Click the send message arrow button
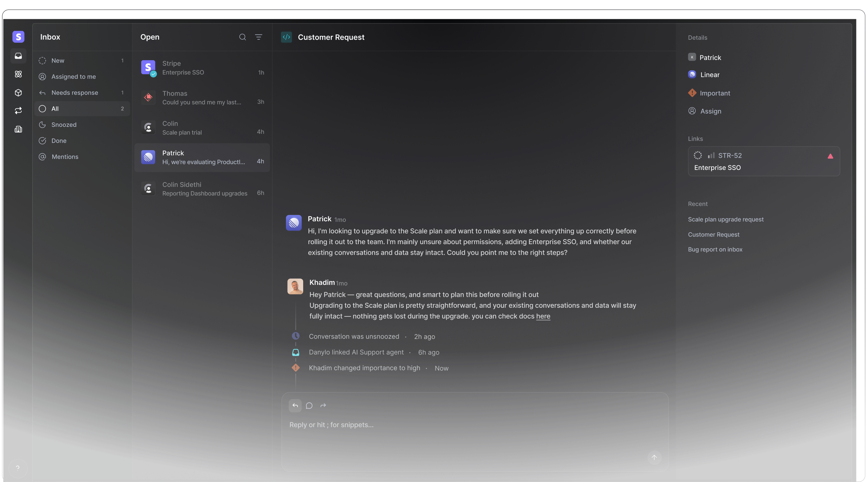The width and height of the screenshot is (868, 482). pyautogui.click(x=654, y=458)
